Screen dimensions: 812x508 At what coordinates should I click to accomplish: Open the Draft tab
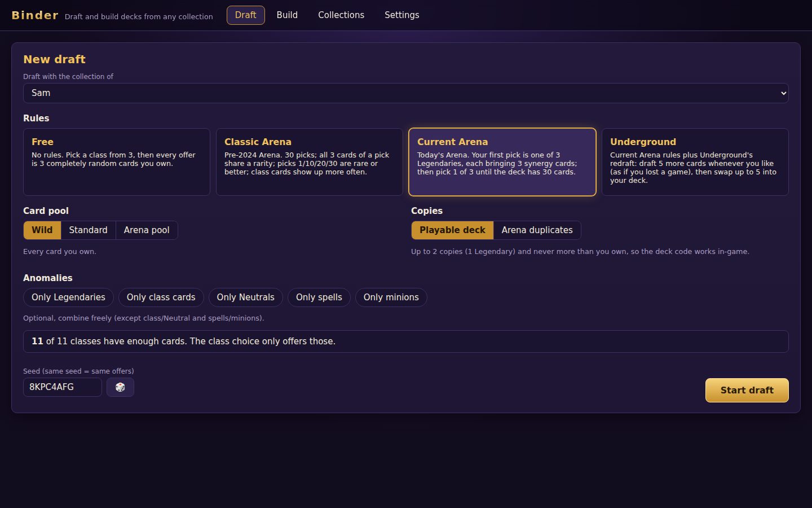point(245,15)
